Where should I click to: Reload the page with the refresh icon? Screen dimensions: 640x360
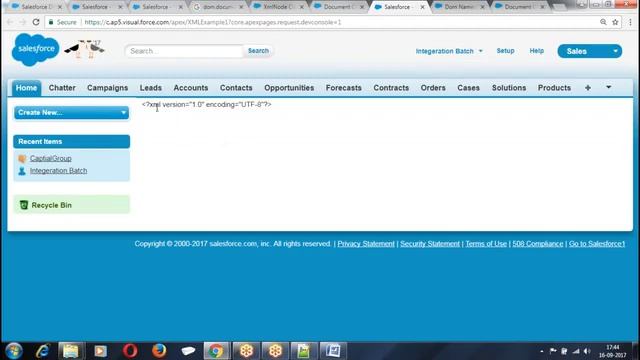[x=36, y=22]
